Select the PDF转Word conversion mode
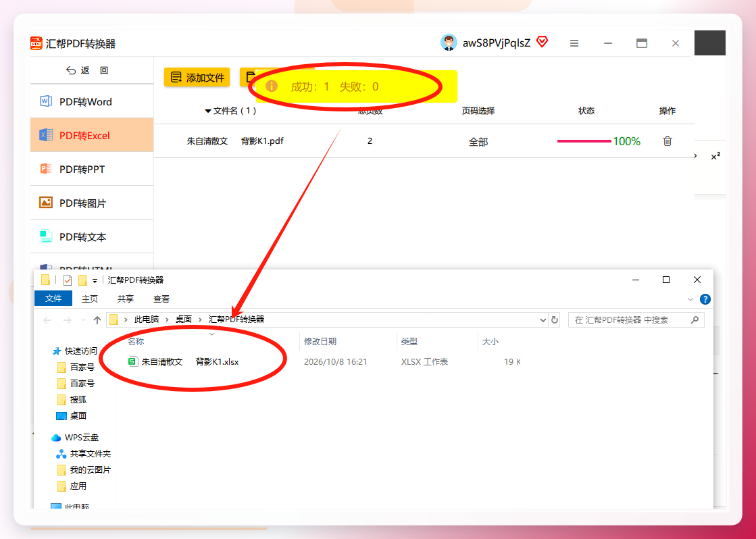Viewport: 756px width, 539px height. coord(92,101)
